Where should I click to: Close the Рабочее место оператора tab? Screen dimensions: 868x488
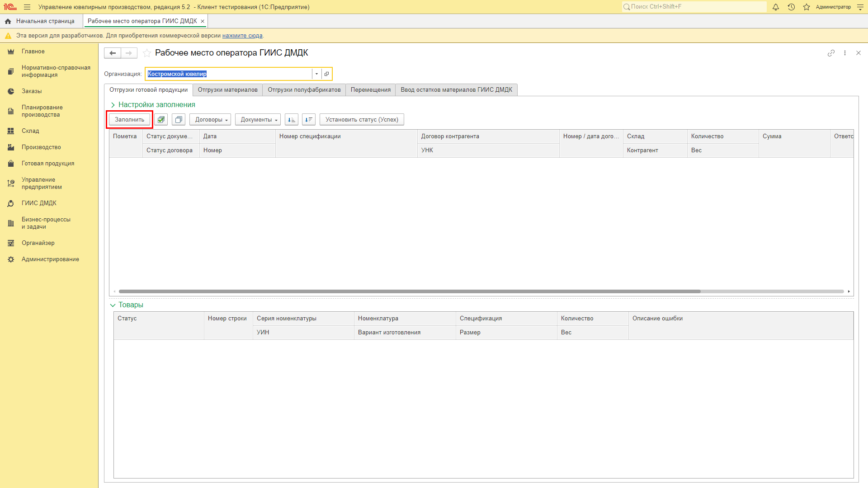coord(203,21)
